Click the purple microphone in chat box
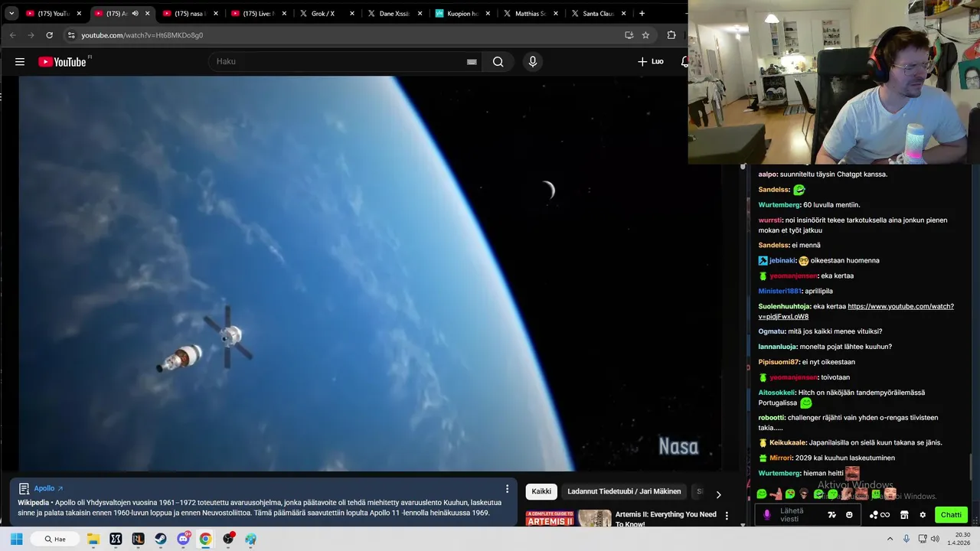Screen dimensions: 980x551 pos(767,515)
